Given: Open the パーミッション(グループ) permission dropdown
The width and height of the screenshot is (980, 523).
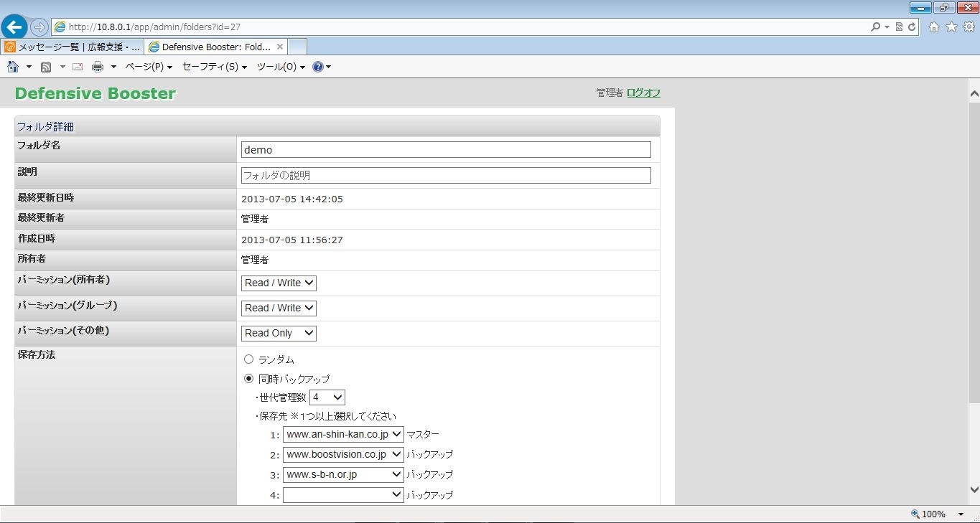Looking at the screenshot, I should point(279,308).
